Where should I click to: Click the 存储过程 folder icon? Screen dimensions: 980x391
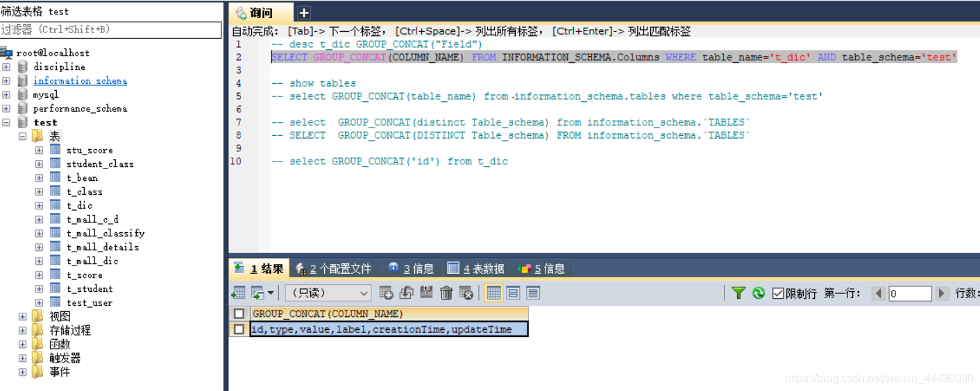[x=37, y=330]
